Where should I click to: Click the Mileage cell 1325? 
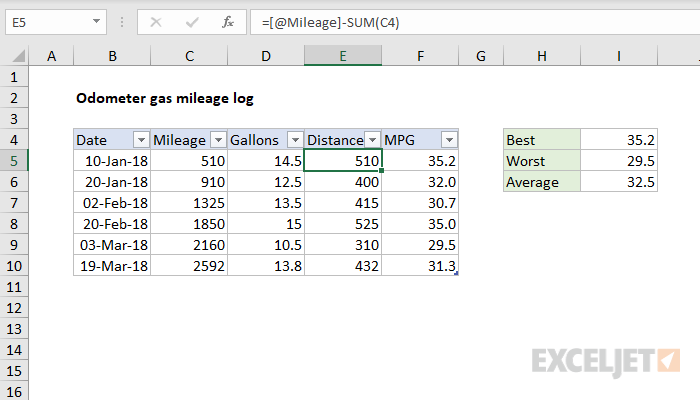point(189,203)
